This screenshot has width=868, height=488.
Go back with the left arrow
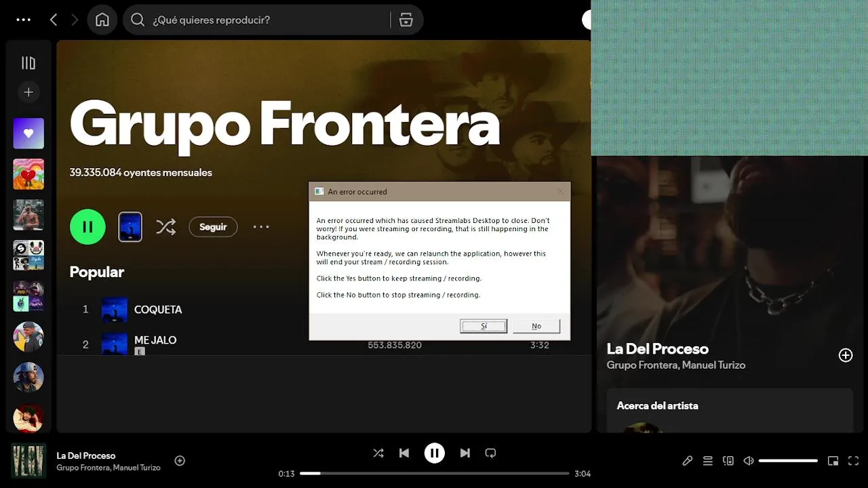pos(54,20)
